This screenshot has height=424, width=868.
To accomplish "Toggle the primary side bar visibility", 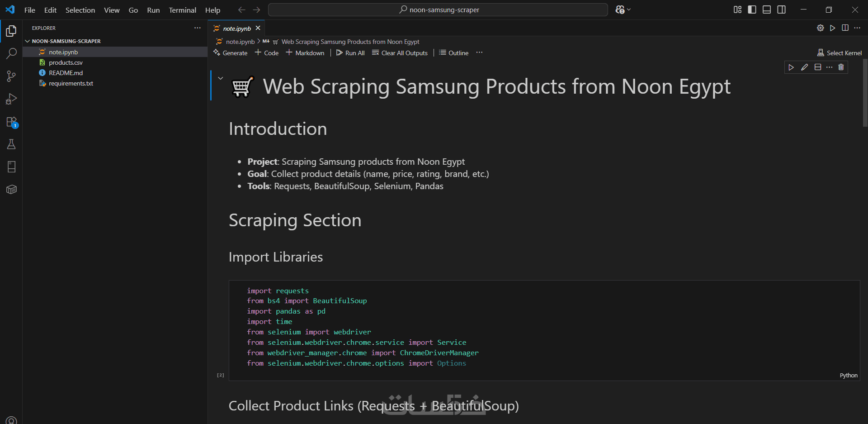I will pos(752,10).
